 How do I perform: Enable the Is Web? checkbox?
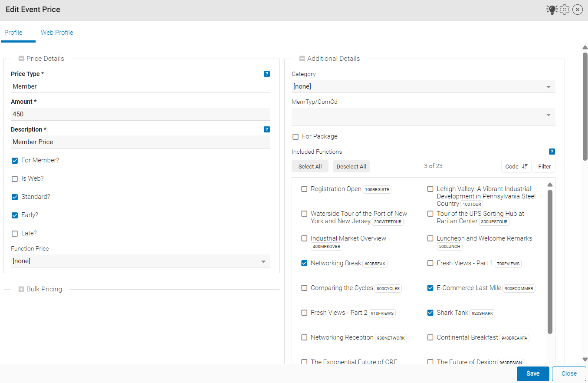pyautogui.click(x=15, y=179)
